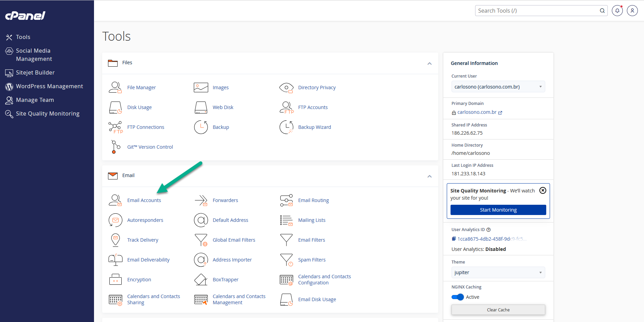The width and height of the screenshot is (644, 322).
Task: Toggle the NGINX Caching Active switch
Action: (458, 297)
